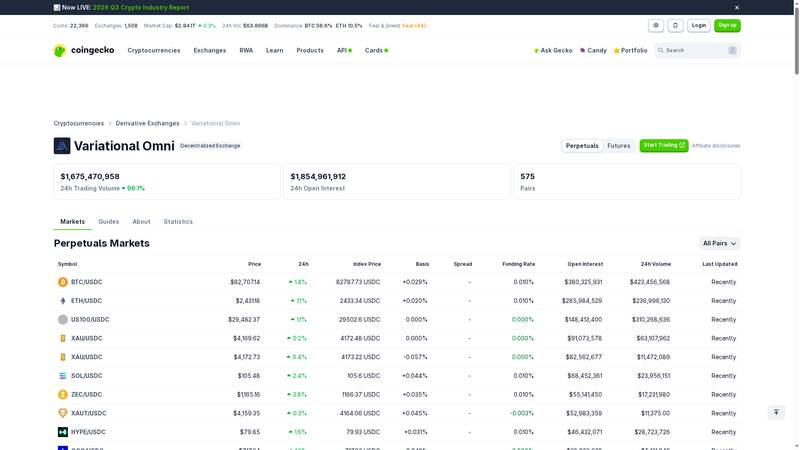The width and height of the screenshot is (800, 450).
Task: Open the Exchanges nav menu
Action: pos(210,51)
